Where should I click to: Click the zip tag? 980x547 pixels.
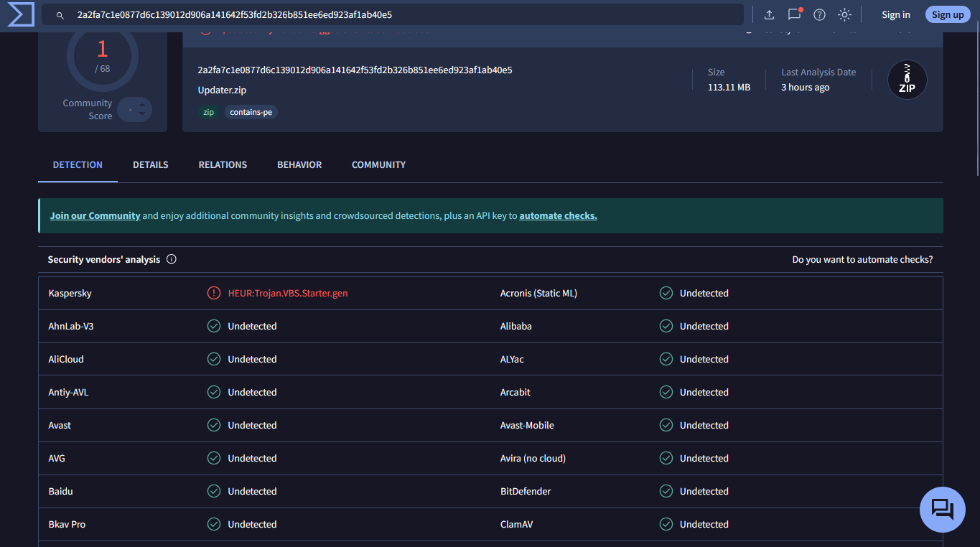[x=208, y=112]
